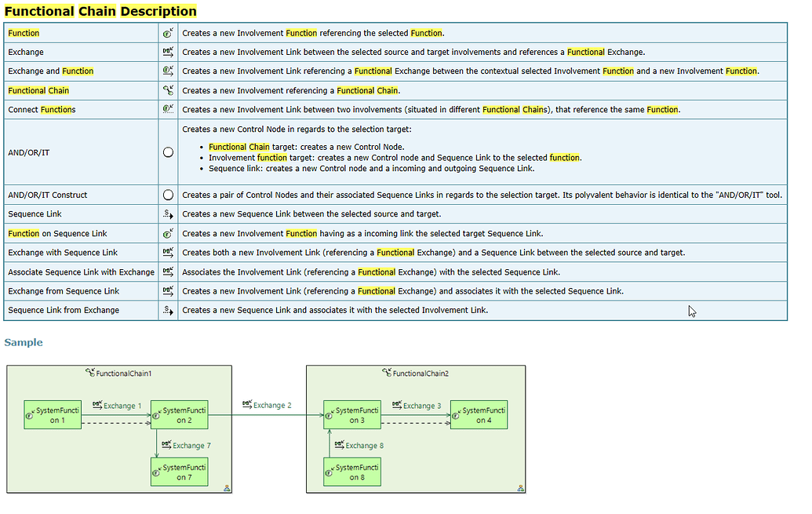The height and width of the screenshot is (514, 812).
Task: Click the Sample section heading
Action: pos(24,342)
